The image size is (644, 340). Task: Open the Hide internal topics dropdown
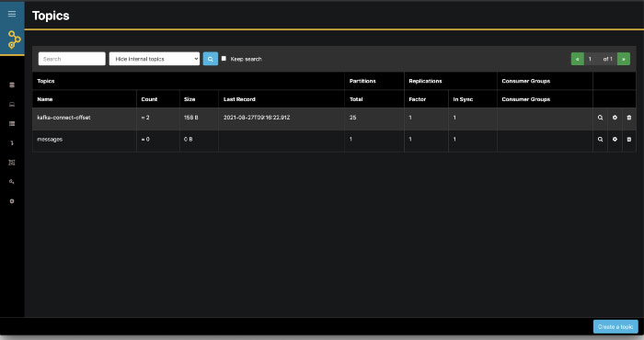[155, 59]
